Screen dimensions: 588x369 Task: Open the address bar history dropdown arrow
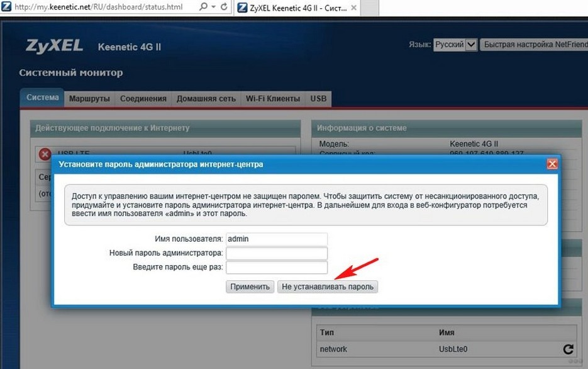(x=213, y=7)
